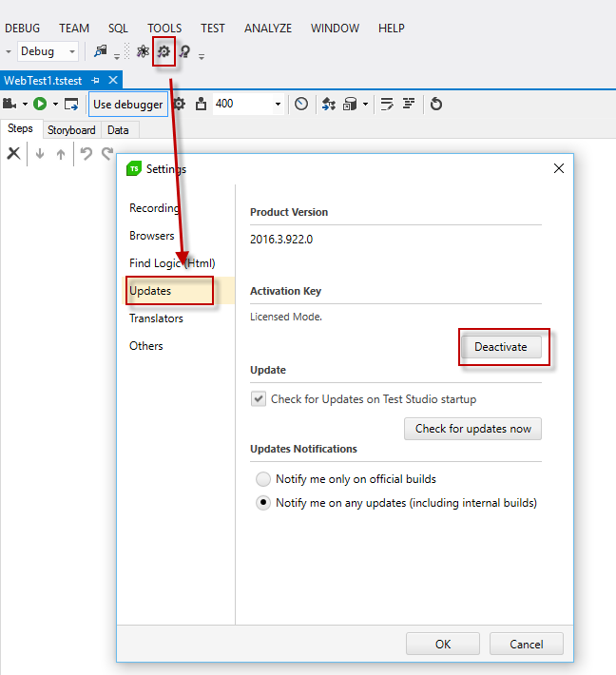Click the Deactivate button
This screenshot has width=616, height=675.
[x=501, y=347]
